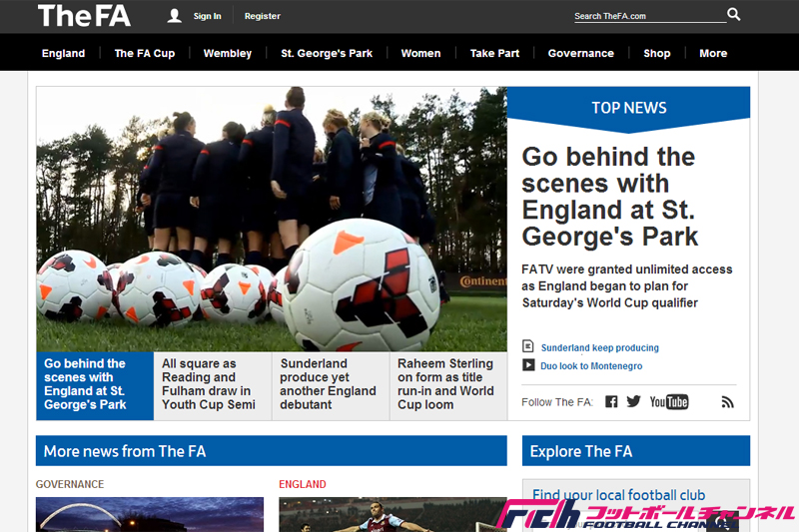The width and height of the screenshot is (799, 532).
Task: Select The FA Cup menu item
Action: click(144, 53)
